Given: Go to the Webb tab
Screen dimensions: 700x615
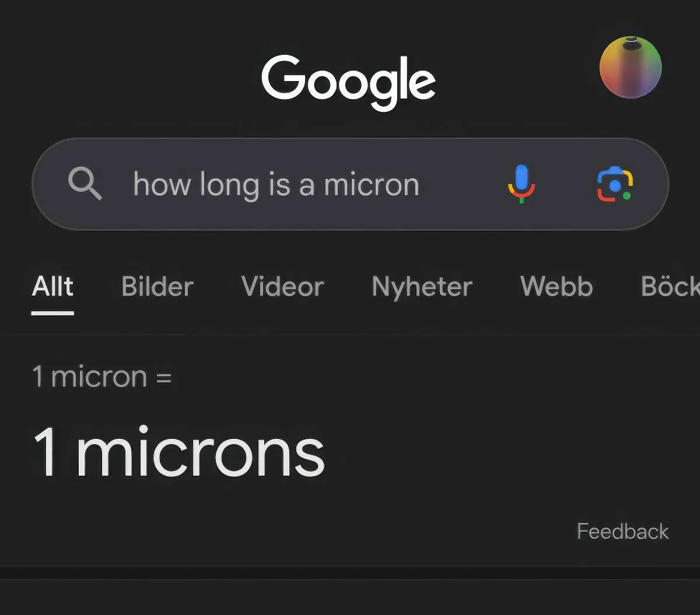Looking at the screenshot, I should click(x=556, y=287).
